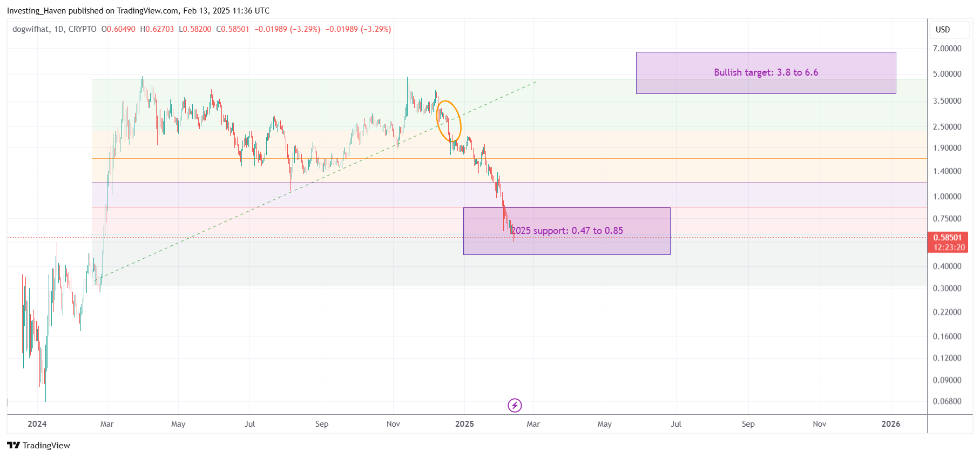Click the first Nov label before 2025
Image resolution: width=980 pixels, height=457 pixels.
click(393, 424)
